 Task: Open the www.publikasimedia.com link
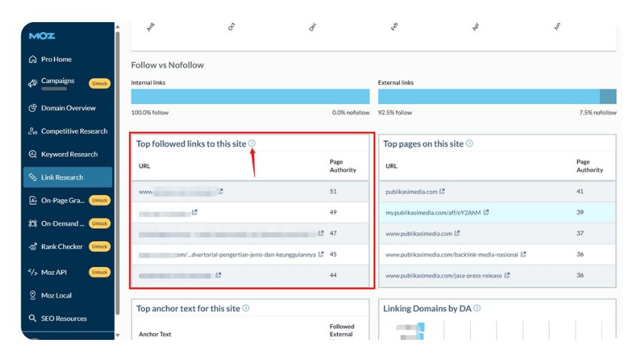point(419,233)
